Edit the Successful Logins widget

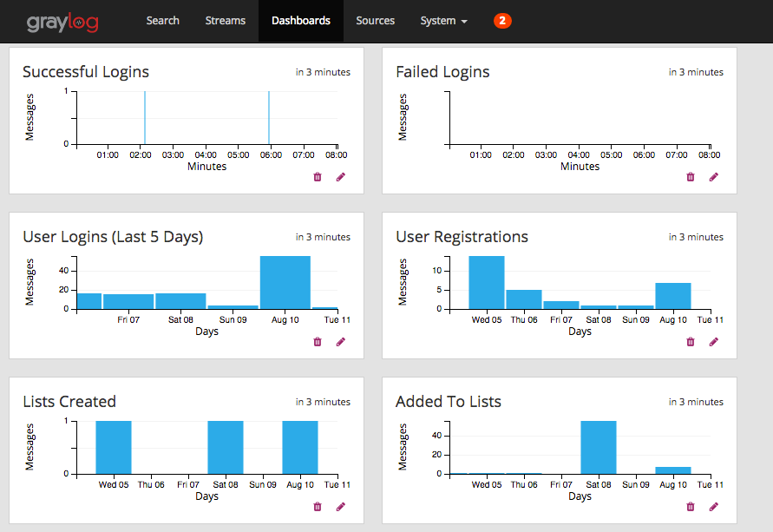tap(341, 177)
